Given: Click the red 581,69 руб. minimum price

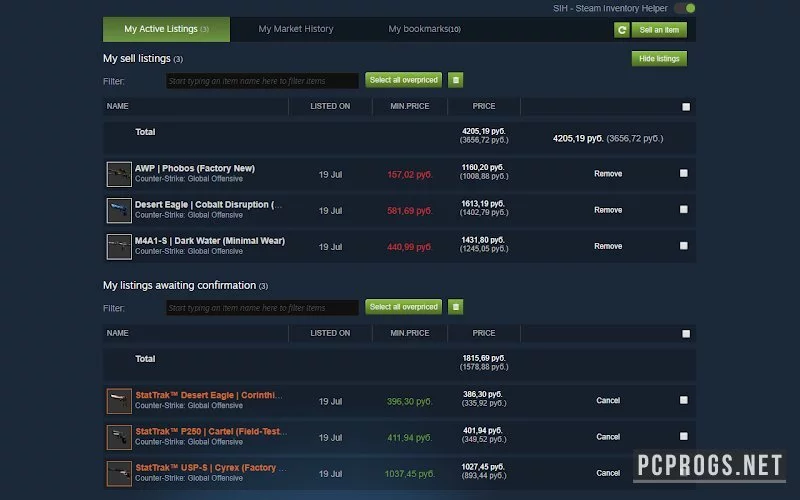Looking at the screenshot, I should (410, 211).
